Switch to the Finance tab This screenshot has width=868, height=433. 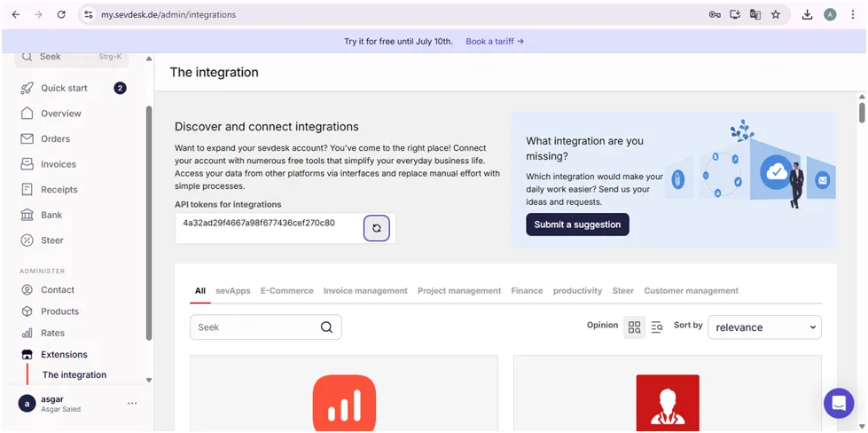[x=527, y=291]
